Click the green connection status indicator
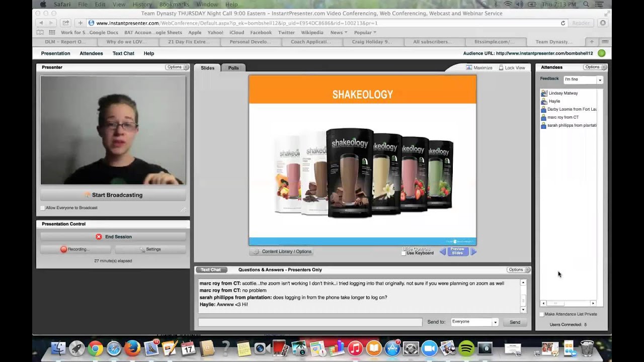Screen dimensions: 644x362 [x=601, y=53]
